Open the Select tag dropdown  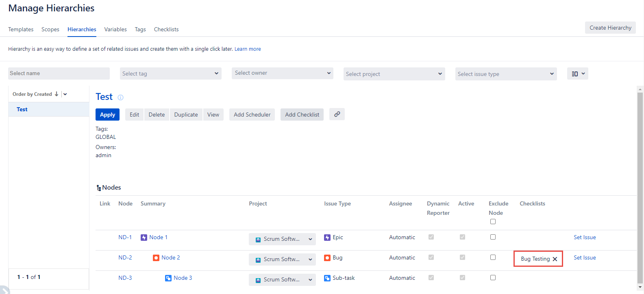(171, 73)
